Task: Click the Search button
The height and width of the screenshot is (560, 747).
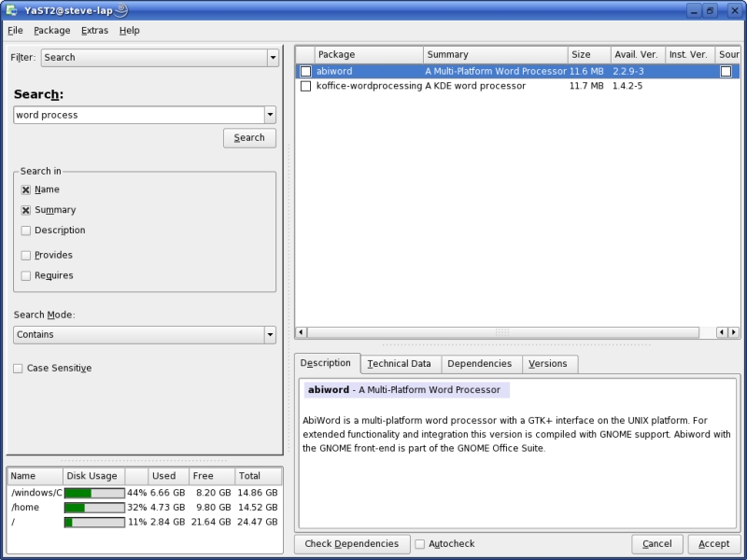Action: (249, 138)
